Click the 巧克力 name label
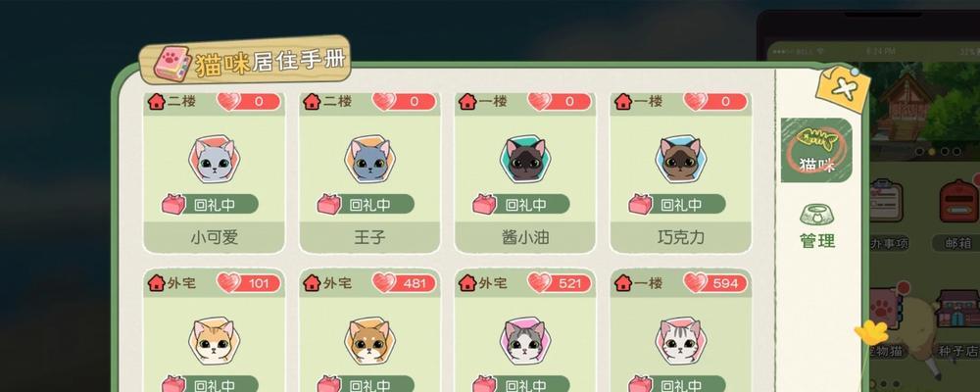This screenshot has height=392, width=980. pyautogui.click(x=681, y=237)
